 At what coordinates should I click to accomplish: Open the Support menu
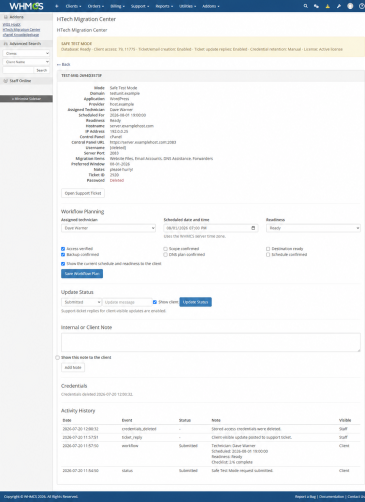(x=140, y=6)
